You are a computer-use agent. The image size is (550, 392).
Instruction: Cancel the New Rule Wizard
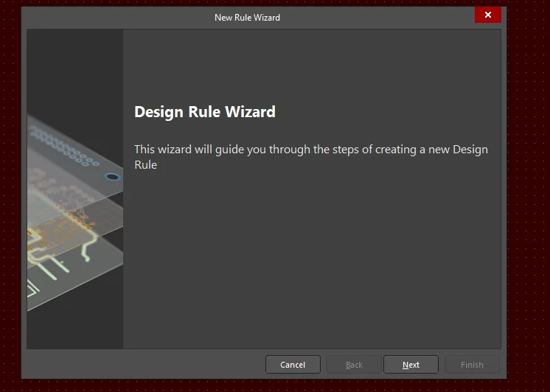(x=293, y=365)
